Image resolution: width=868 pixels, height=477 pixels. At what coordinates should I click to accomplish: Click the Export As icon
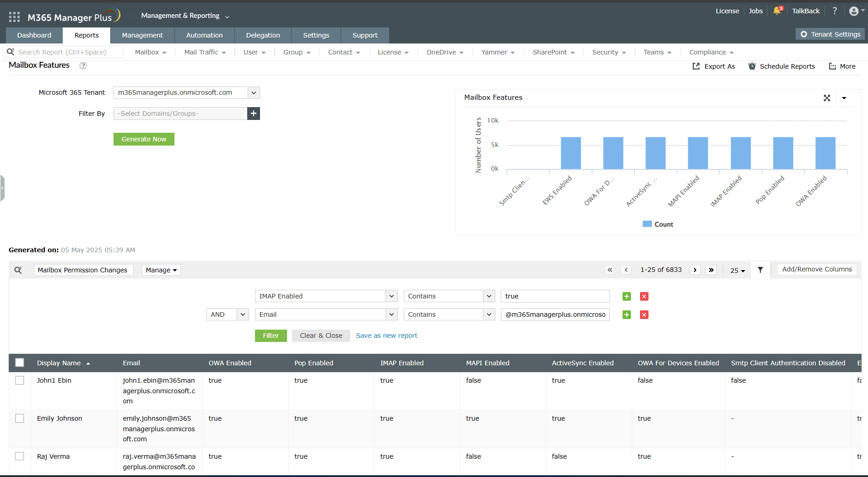696,66
